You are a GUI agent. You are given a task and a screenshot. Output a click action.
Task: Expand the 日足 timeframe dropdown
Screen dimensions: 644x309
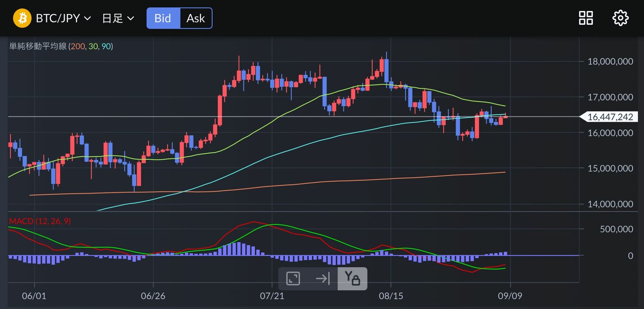[118, 18]
